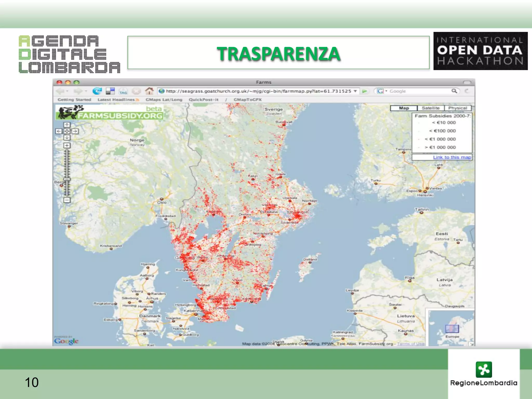Pan map left with arrow button
532x399 pixels.
59,131
